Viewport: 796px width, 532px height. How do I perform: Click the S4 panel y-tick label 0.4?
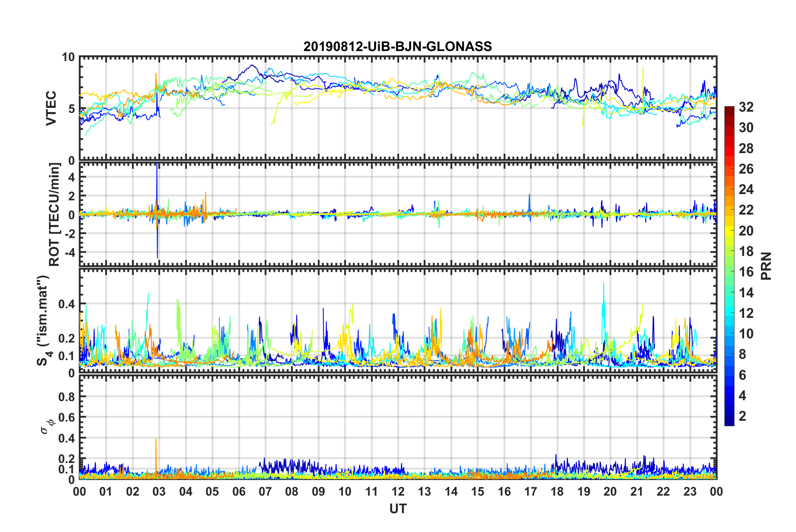point(67,304)
